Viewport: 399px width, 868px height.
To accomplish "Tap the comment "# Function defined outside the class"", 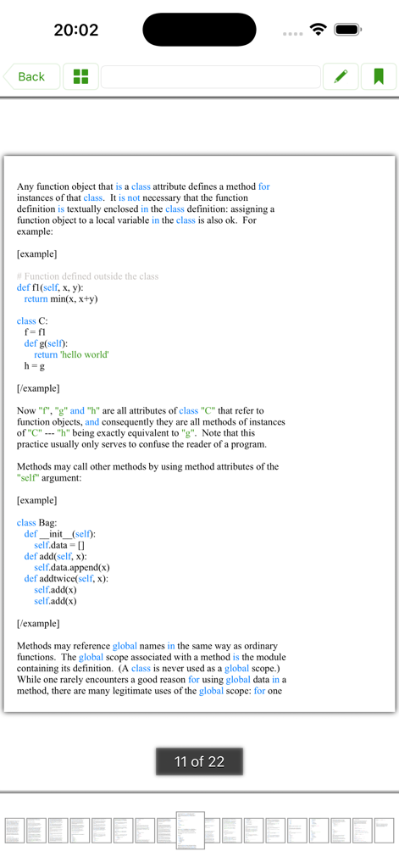I will point(87,276).
